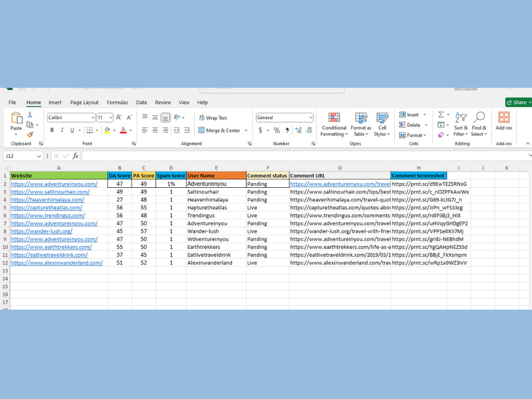Viewport: 532px width, 399px height.
Task: Expand the Name Box dropdown arrow
Action: (x=39, y=156)
